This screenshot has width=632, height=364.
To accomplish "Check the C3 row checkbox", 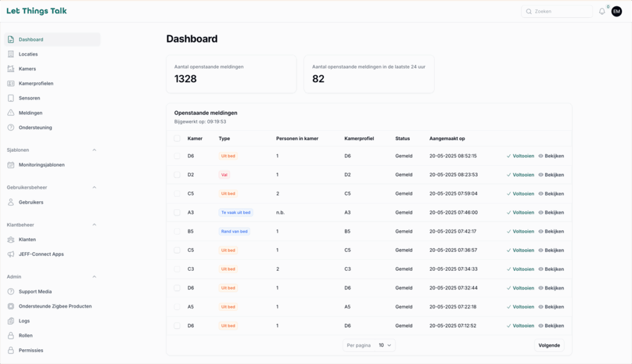I will tap(177, 269).
